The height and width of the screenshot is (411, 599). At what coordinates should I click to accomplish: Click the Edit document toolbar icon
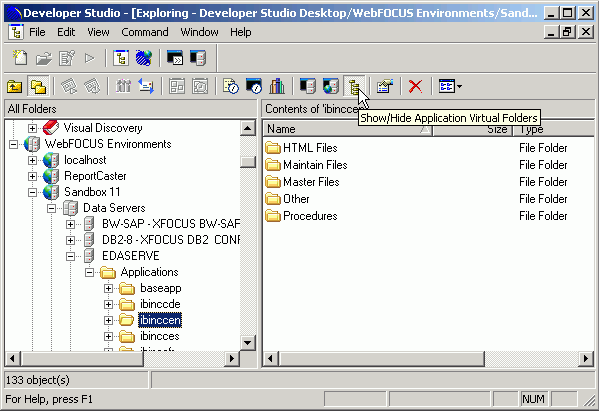(67, 58)
